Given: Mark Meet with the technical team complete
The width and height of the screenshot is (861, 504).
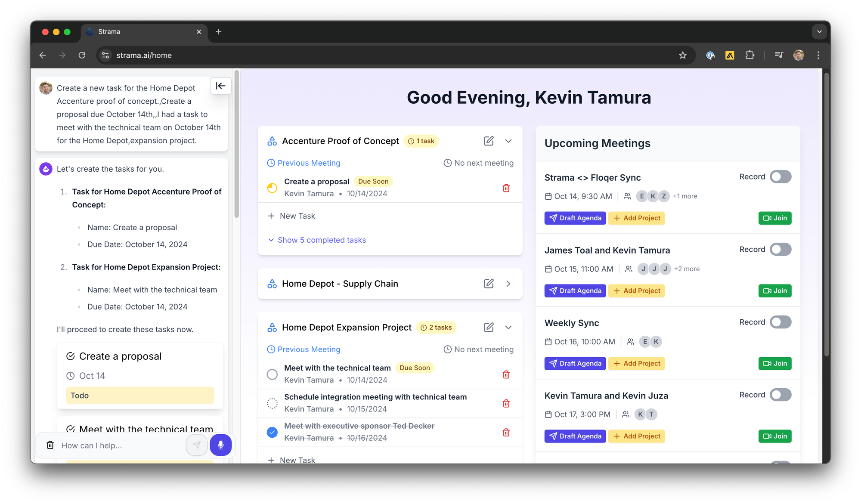Looking at the screenshot, I should tap(272, 374).
